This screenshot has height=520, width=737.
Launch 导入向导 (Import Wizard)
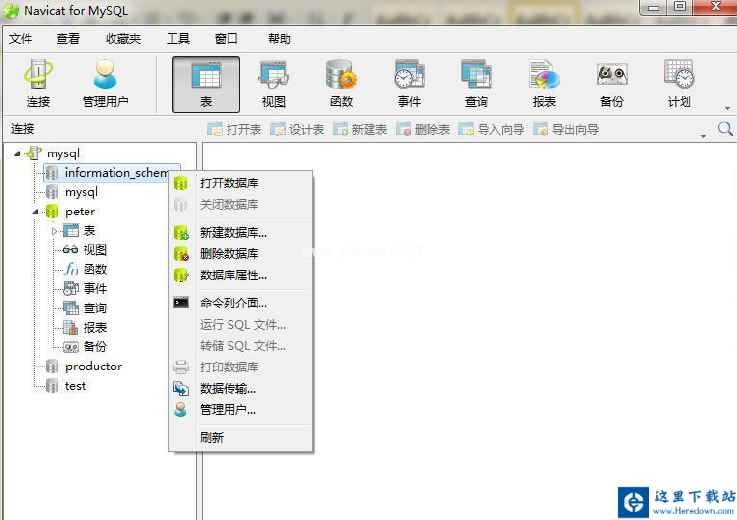(491, 129)
